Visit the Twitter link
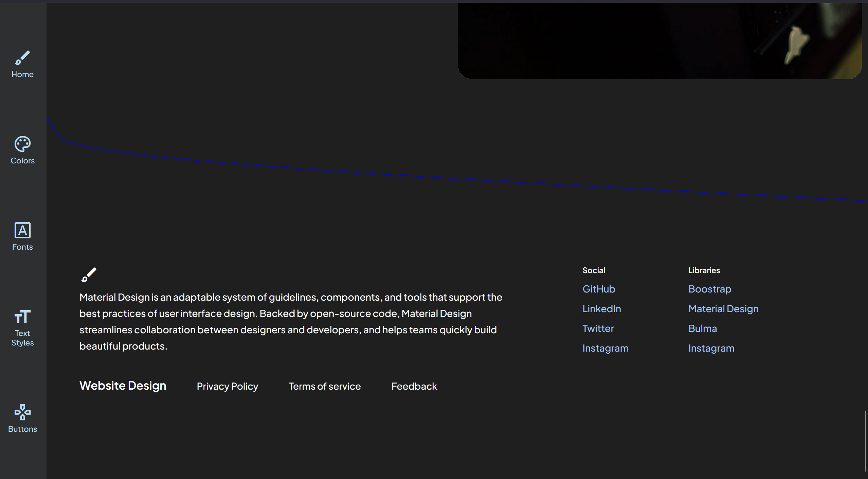The height and width of the screenshot is (479, 868). tap(598, 329)
